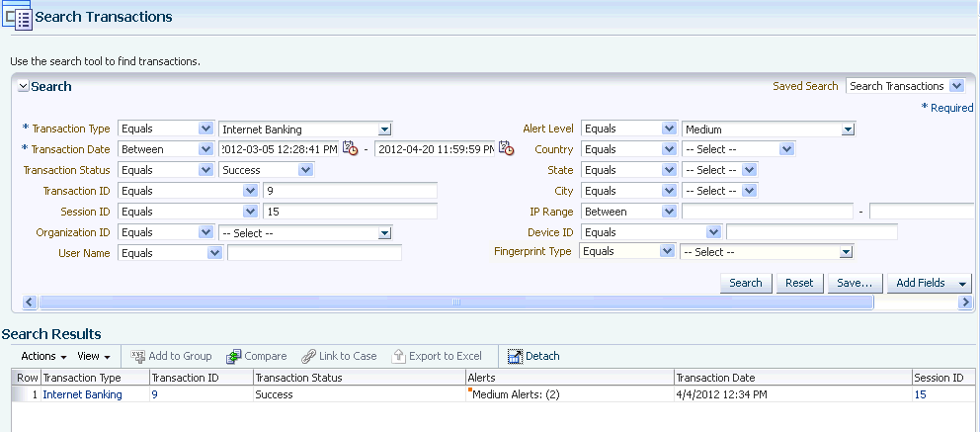Screen dimensions: 980x432
Task: Open calendar picker for end transaction date
Action: click(506, 149)
